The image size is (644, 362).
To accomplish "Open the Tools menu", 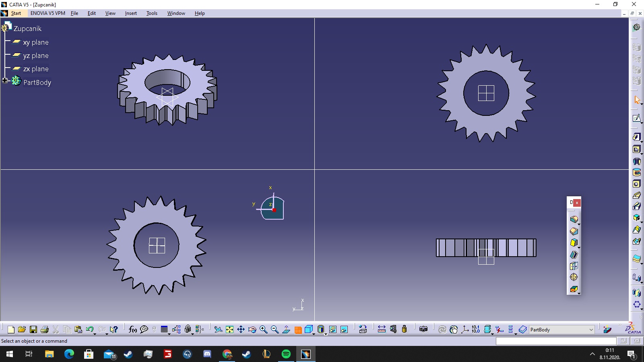I will (152, 13).
